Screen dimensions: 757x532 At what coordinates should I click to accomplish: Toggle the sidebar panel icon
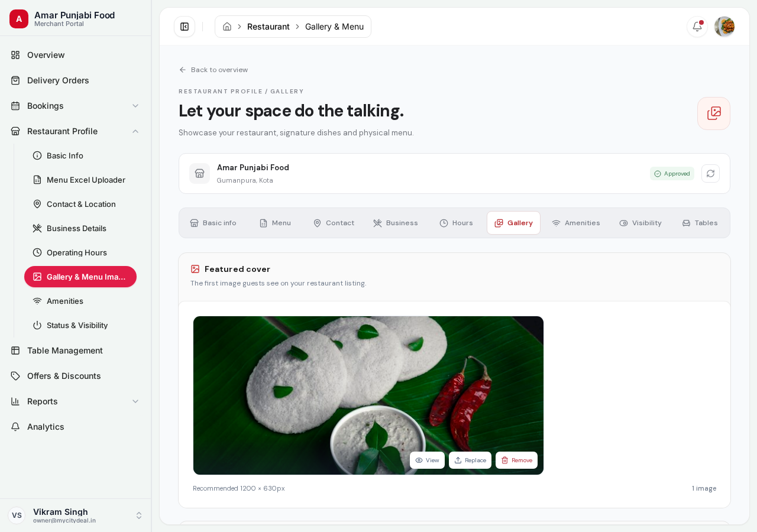[185, 27]
